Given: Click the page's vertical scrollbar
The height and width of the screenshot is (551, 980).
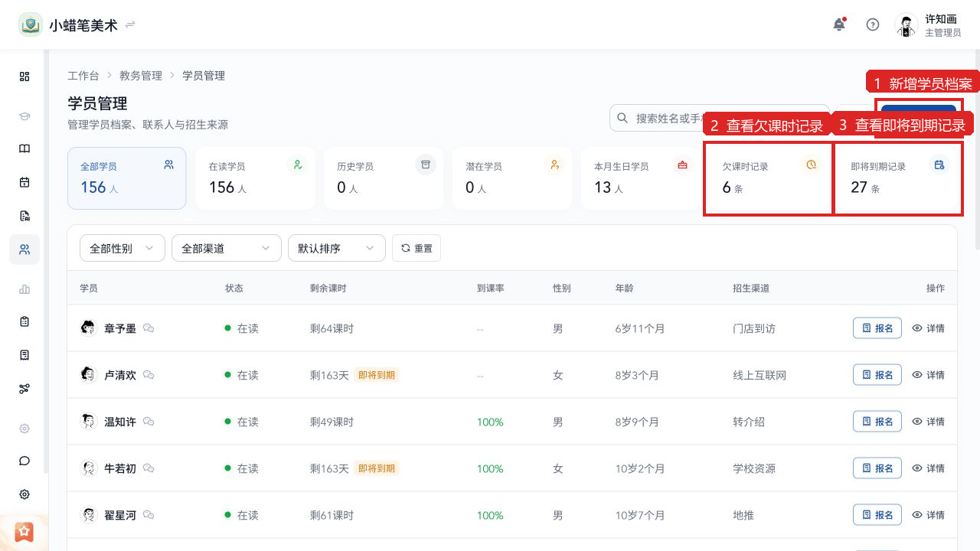Looking at the screenshot, I should (977, 150).
